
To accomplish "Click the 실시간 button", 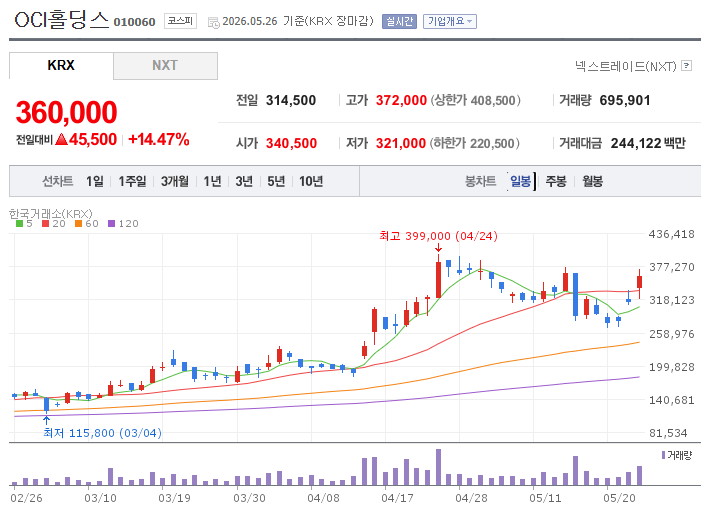I will pyautogui.click(x=399, y=21).
